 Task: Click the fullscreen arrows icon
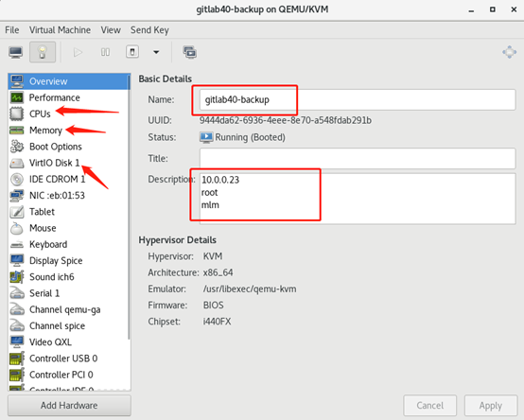tap(509, 52)
